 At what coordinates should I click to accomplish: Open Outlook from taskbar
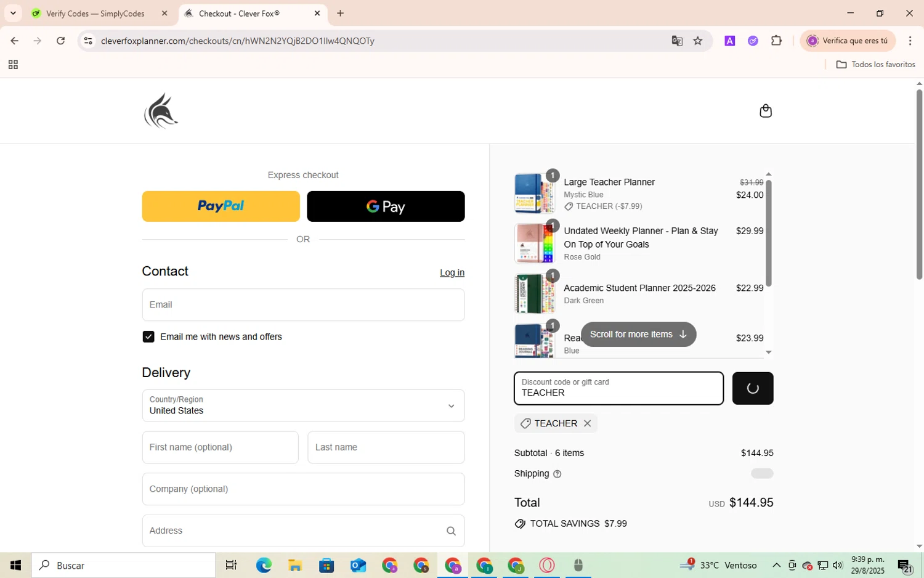[x=358, y=565]
